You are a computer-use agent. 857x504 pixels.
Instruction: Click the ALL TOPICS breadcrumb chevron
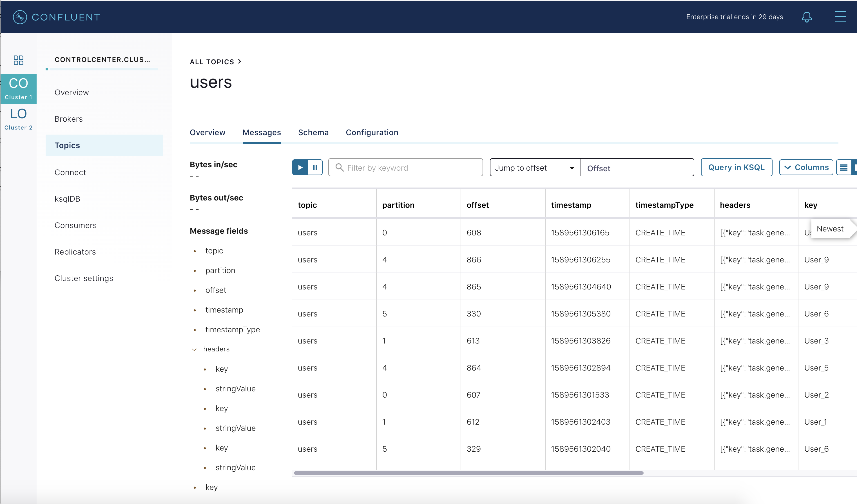pos(240,62)
